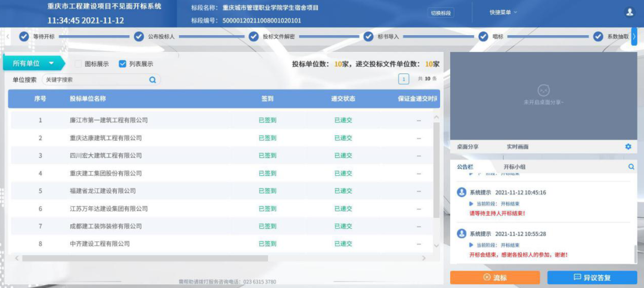Open the 所有单位 dropdown
Image resolution: width=644 pixels, height=288 pixels.
pos(33,63)
